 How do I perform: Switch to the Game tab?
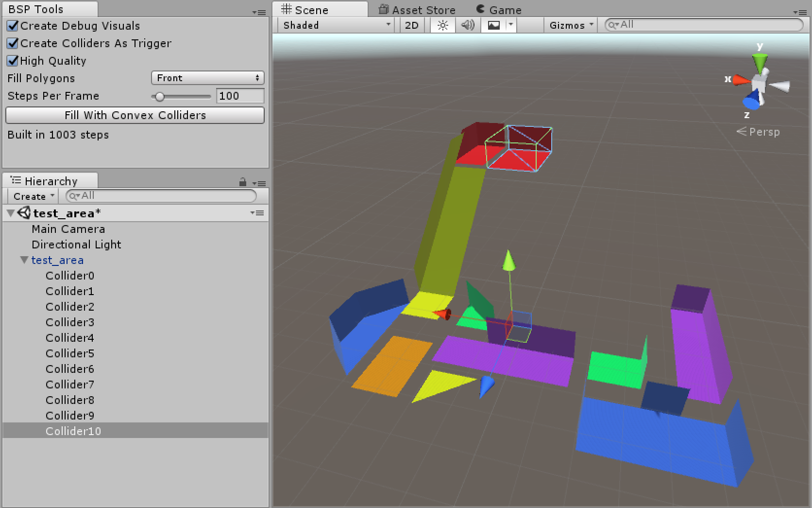click(x=499, y=10)
